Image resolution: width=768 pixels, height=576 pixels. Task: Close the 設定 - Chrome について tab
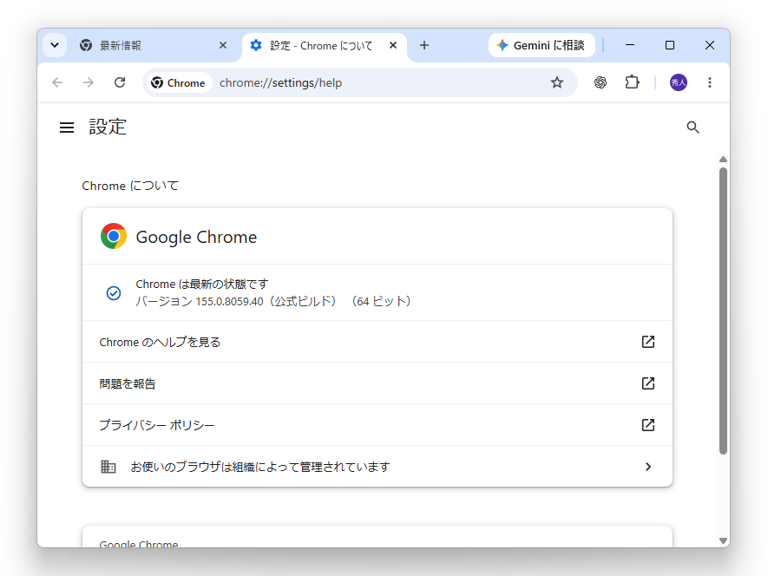coord(393,45)
